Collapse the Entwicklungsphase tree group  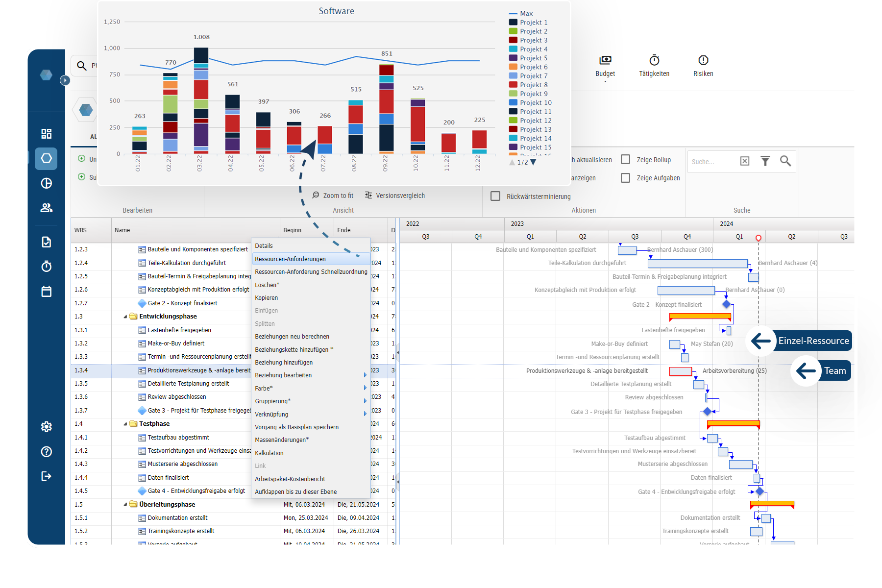125,317
